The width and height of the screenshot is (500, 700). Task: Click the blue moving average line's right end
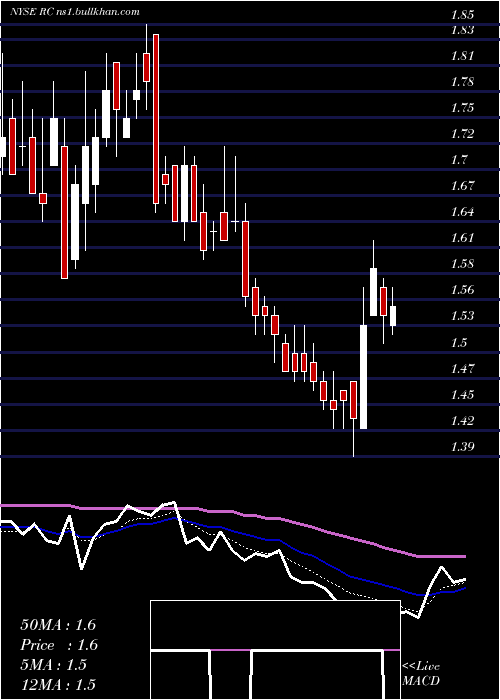(x=463, y=589)
